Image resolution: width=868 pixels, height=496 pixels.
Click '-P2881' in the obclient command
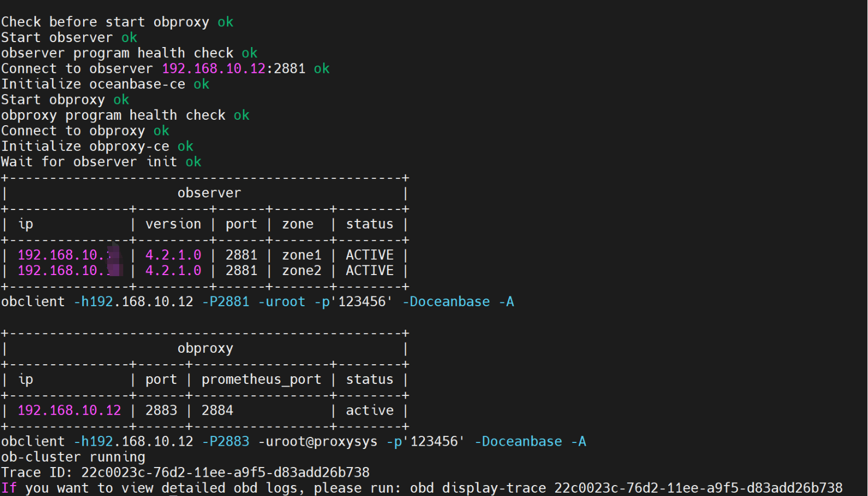(x=225, y=302)
